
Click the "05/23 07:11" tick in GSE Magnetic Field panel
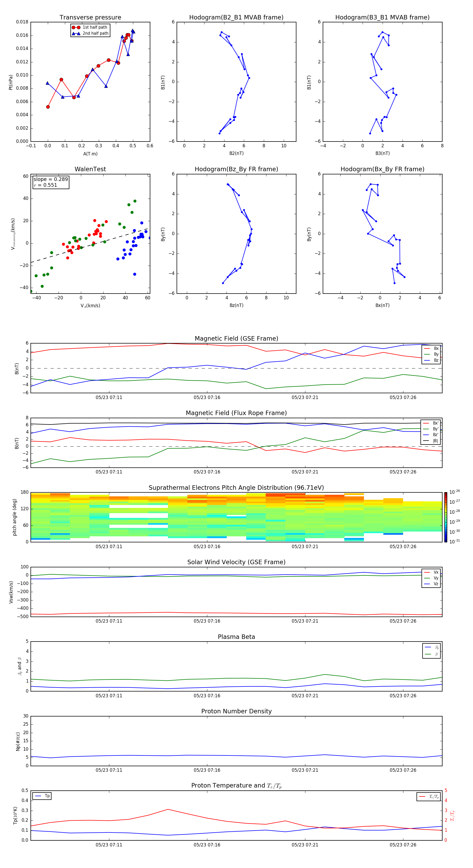point(109,397)
